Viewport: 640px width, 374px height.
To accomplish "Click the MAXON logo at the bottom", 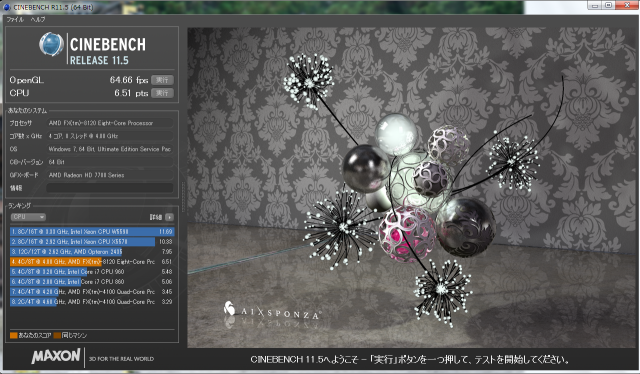I will coord(56,356).
